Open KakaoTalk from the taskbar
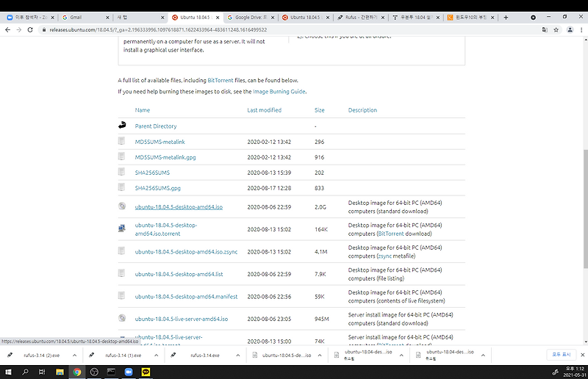Image resolution: width=588 pixels, height=379 pixels. (146, 372)
